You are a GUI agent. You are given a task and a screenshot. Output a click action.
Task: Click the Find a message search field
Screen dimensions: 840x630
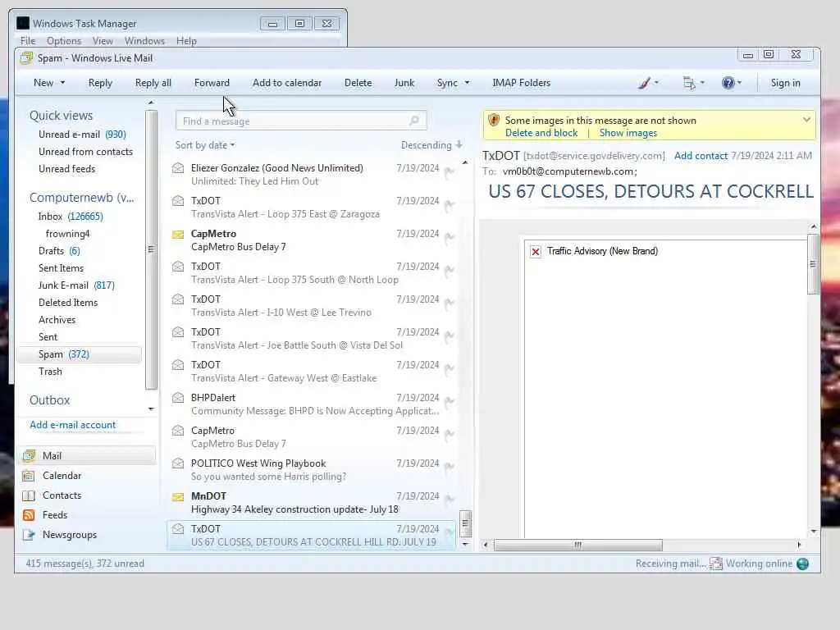(x=300, y=121)
